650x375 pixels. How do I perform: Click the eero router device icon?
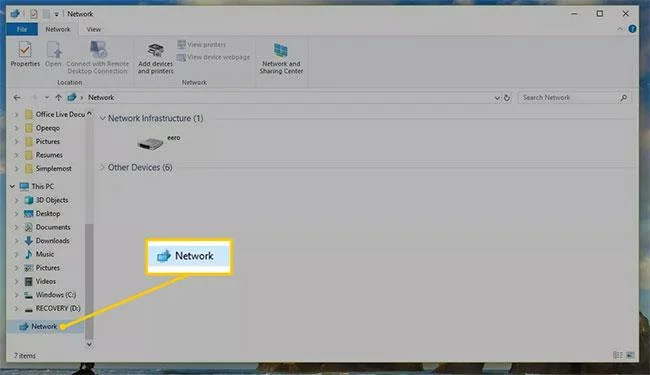click(150, 144)
